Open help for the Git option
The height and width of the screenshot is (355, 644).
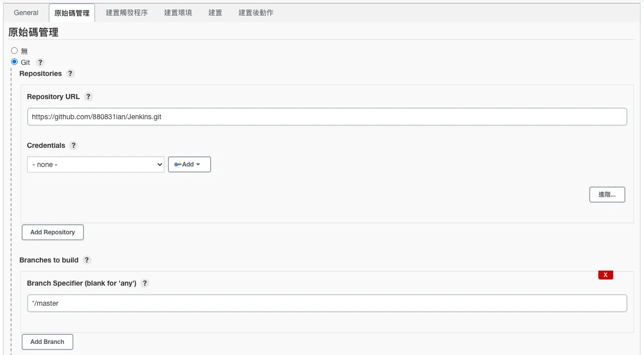(x=39, y=62)
